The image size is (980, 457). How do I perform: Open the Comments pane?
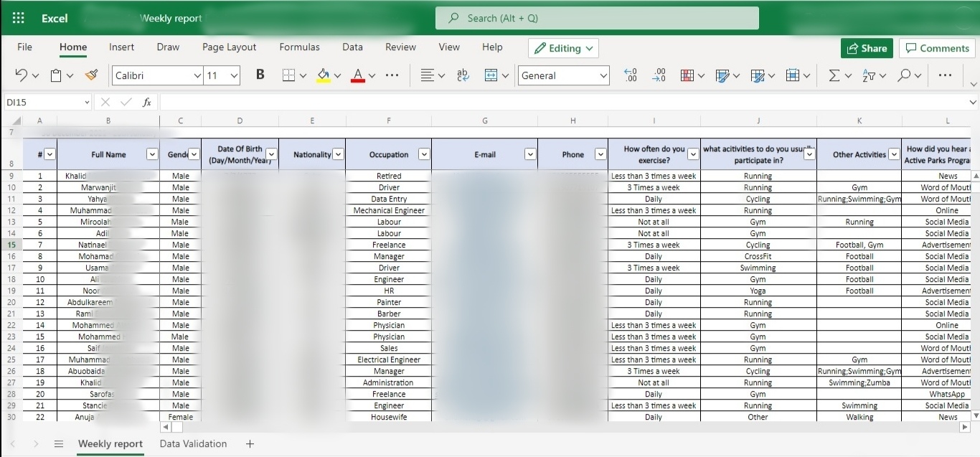(937, 48)
